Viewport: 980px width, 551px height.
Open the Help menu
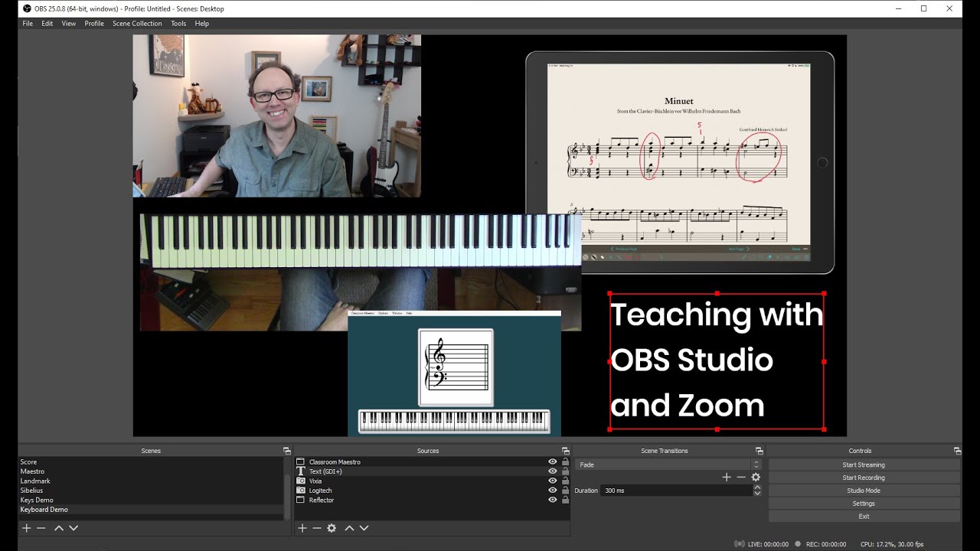[x=202, y=24]
